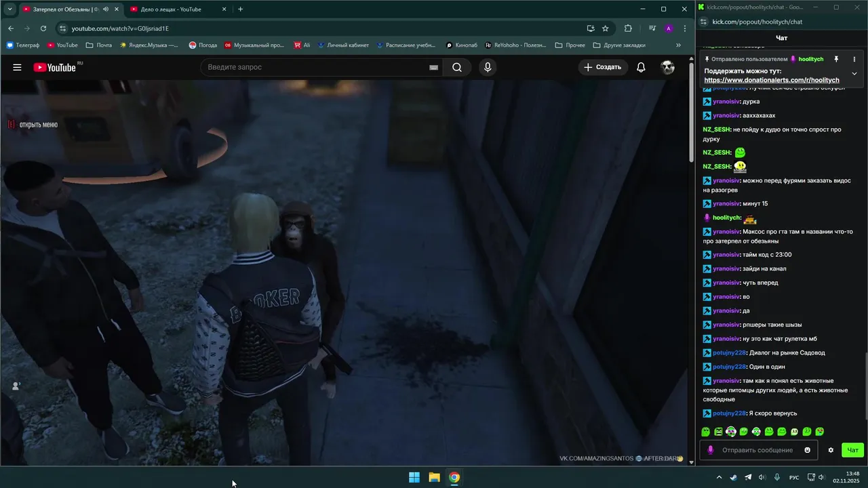Show hidden system tray icons

tap(719, 477)
